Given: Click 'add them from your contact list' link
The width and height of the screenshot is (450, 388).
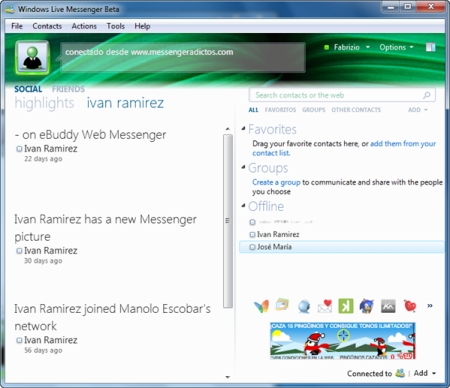Looking at the screenshot, I should [403, 144].
